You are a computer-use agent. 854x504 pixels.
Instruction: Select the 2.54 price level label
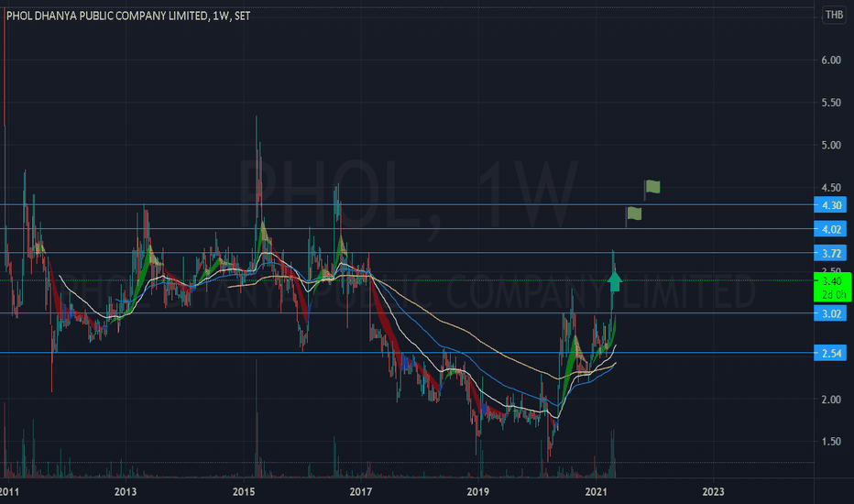[x=830, y=353]
